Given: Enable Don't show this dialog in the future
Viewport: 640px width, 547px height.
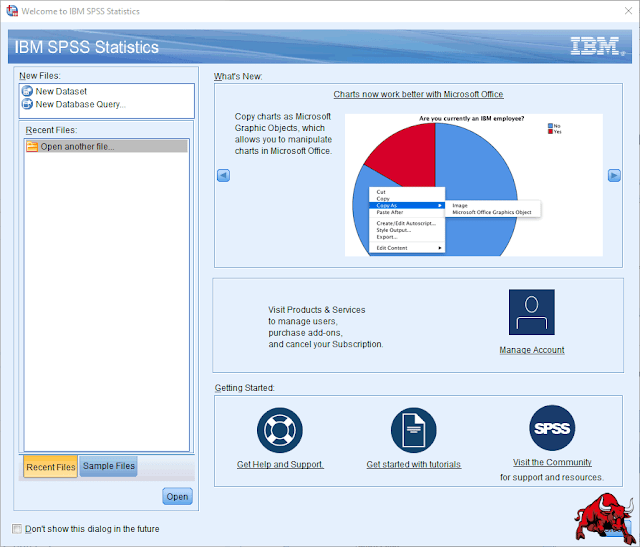Looking at the screenshot, I should coord(17,529).
